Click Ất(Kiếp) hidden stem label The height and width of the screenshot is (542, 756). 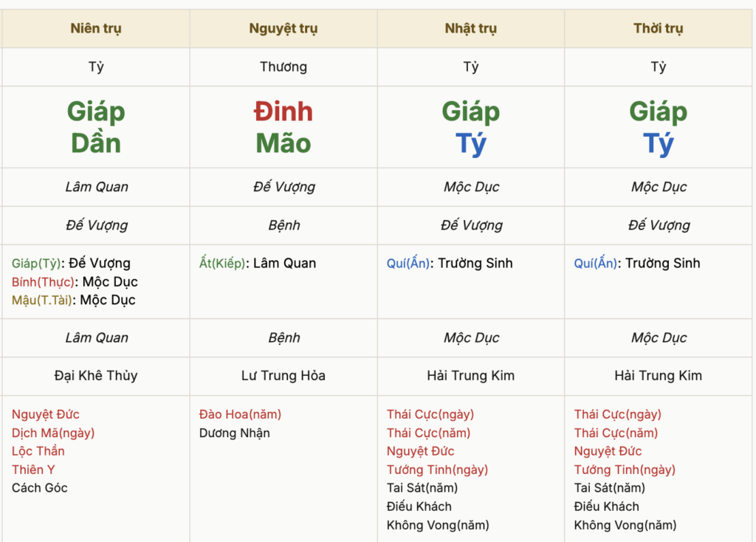tap(222, 264)
